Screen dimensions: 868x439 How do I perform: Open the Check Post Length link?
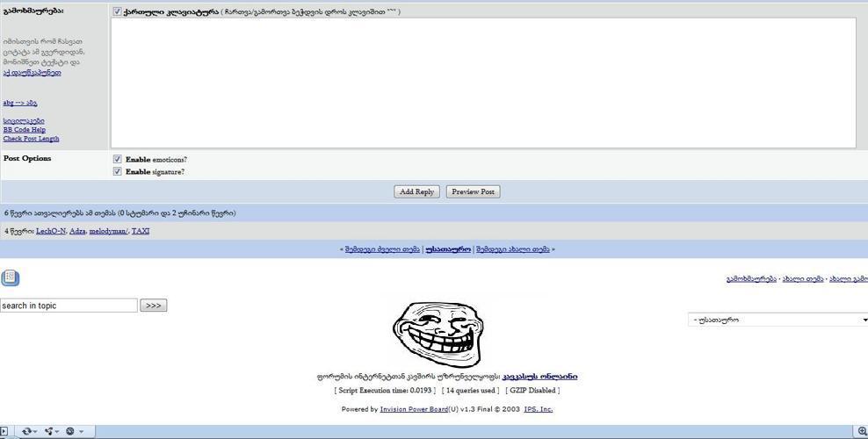click(31, 138)
